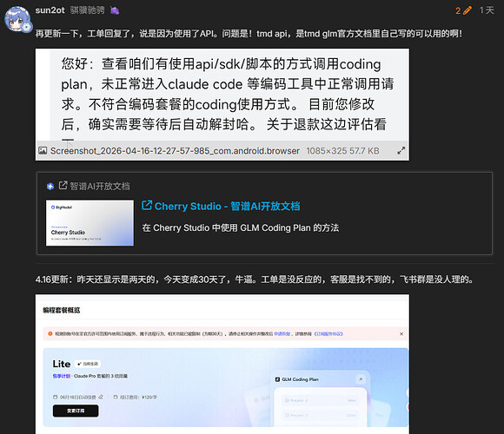
Task: Click the edit pencil next to the renewal date
Action: click(x=101, y=397)
